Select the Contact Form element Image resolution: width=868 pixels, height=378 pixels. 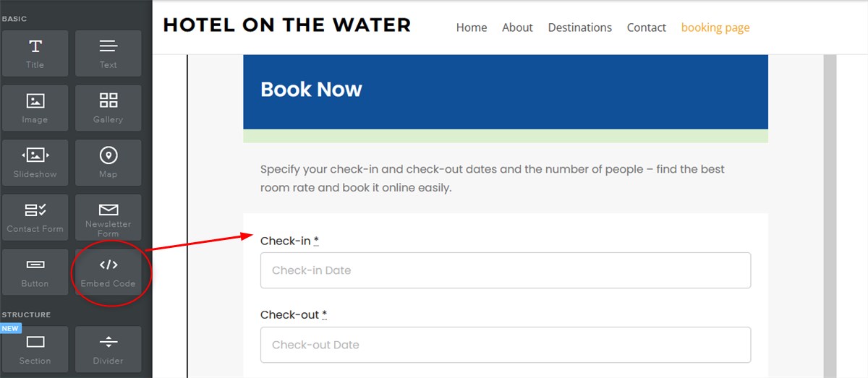(x=35, y=217)
